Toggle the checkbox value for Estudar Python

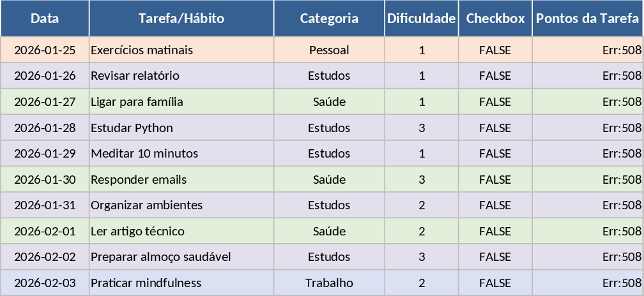[x=495, y=128]
